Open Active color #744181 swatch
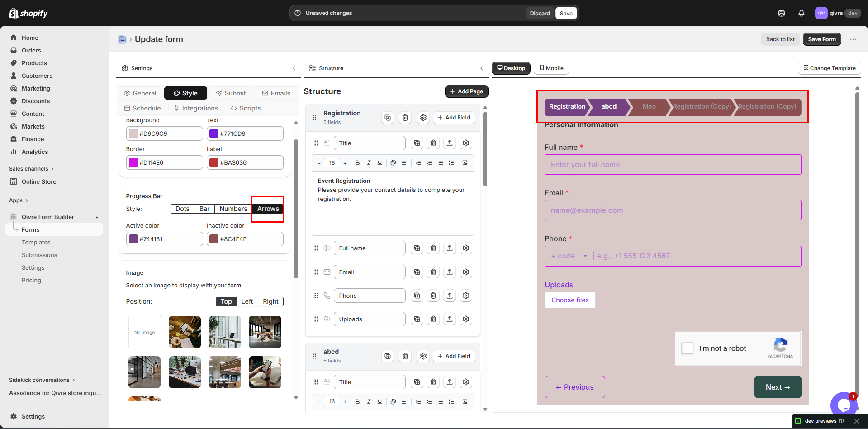 point(133,239)
